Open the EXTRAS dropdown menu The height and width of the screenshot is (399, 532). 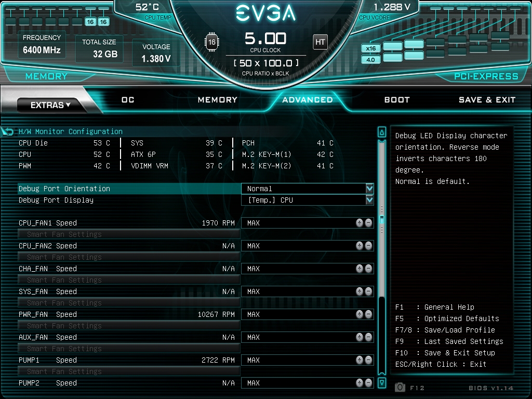[x=50, y=105]
